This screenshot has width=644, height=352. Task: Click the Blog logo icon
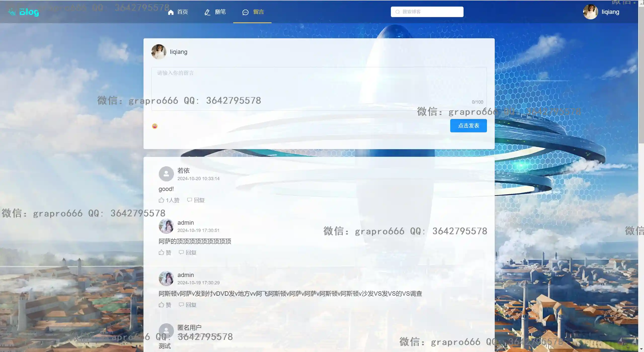pos(12,12)
